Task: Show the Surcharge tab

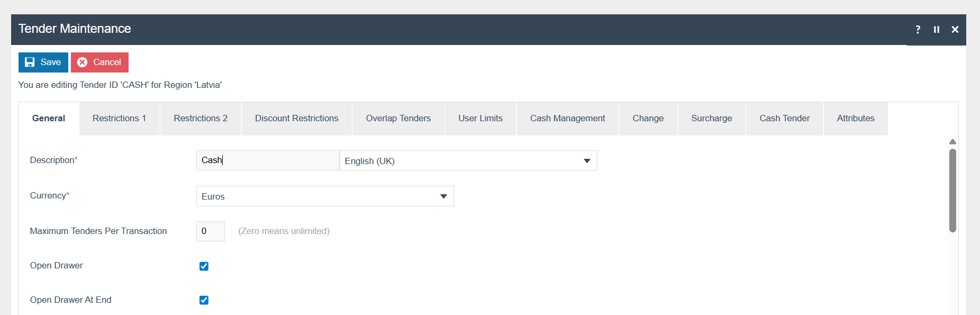Action: pos(711,119)
